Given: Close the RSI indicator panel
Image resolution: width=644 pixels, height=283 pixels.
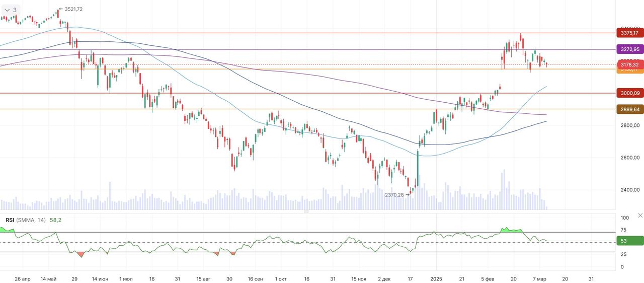Looking at the screenshot, I should [x=640, y=216].
